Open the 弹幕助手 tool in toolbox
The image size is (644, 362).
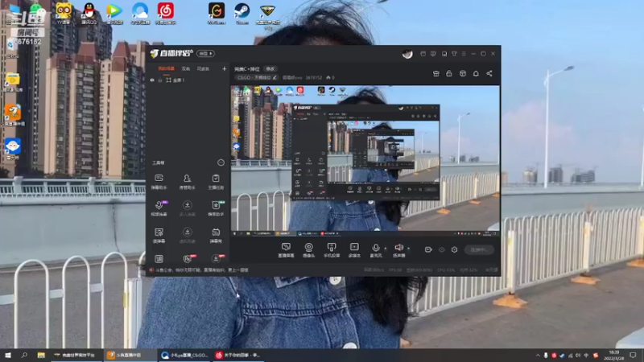[159, 182]
